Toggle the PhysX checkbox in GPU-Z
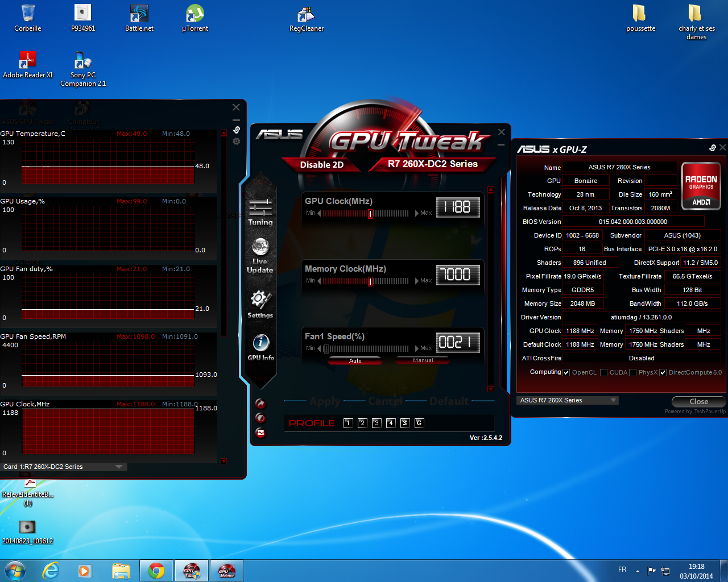This screenshot has width=728, height=582. coord(632,373)
